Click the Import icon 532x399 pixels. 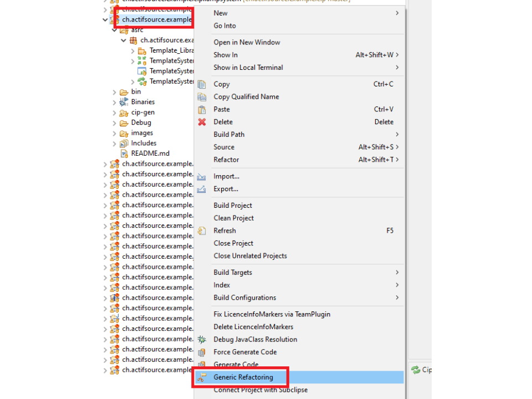click(x=202, y=176)
